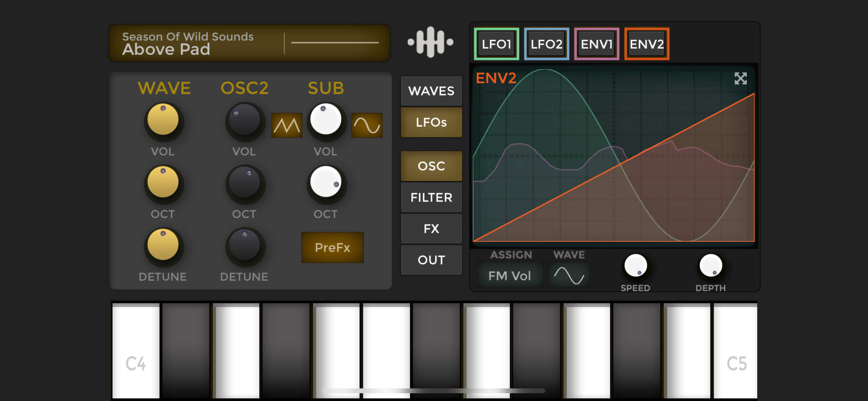Play the C4 piano key

(136, 350)
